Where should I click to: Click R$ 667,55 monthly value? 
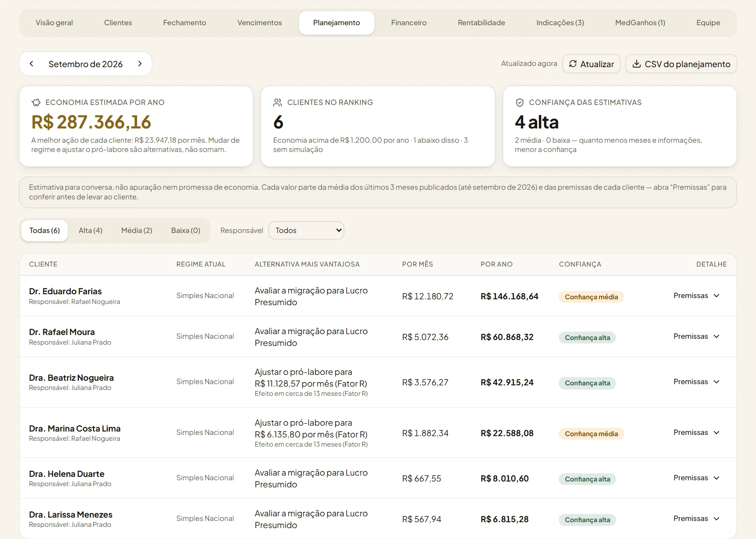click(422, 479)
